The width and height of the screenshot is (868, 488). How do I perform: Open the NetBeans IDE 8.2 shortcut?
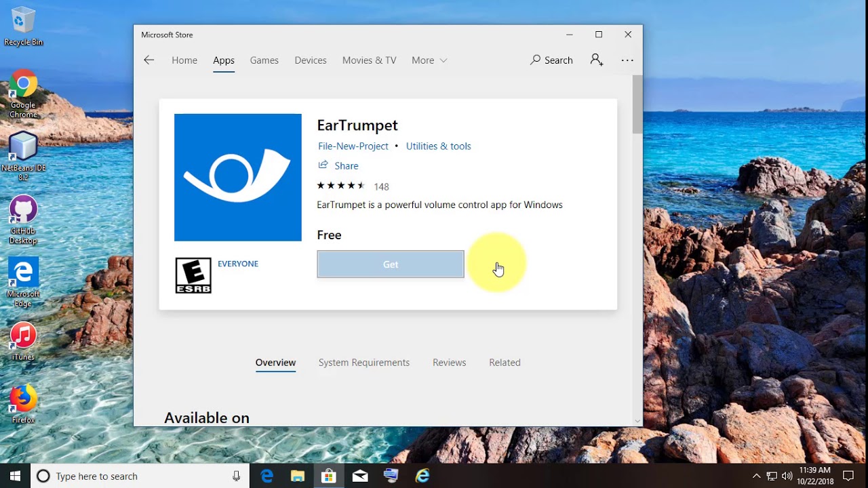pos(23,157)
